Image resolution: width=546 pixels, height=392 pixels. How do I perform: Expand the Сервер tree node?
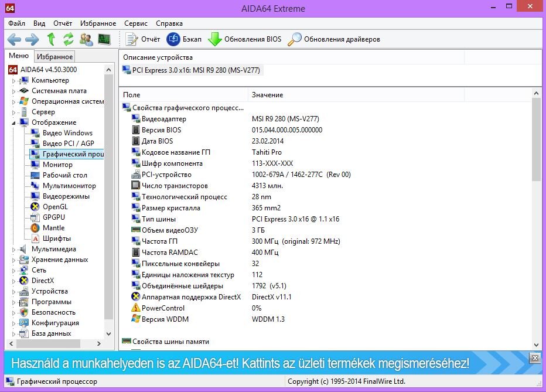click(x=13, y=113)
